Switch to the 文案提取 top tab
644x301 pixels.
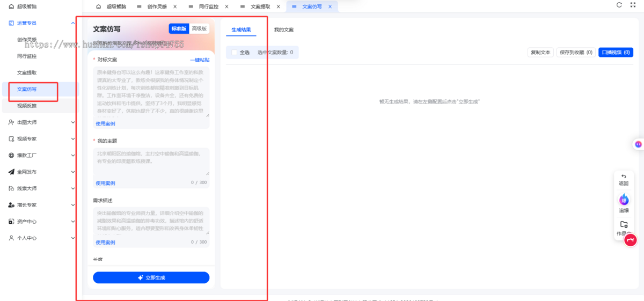pos(261,6)
